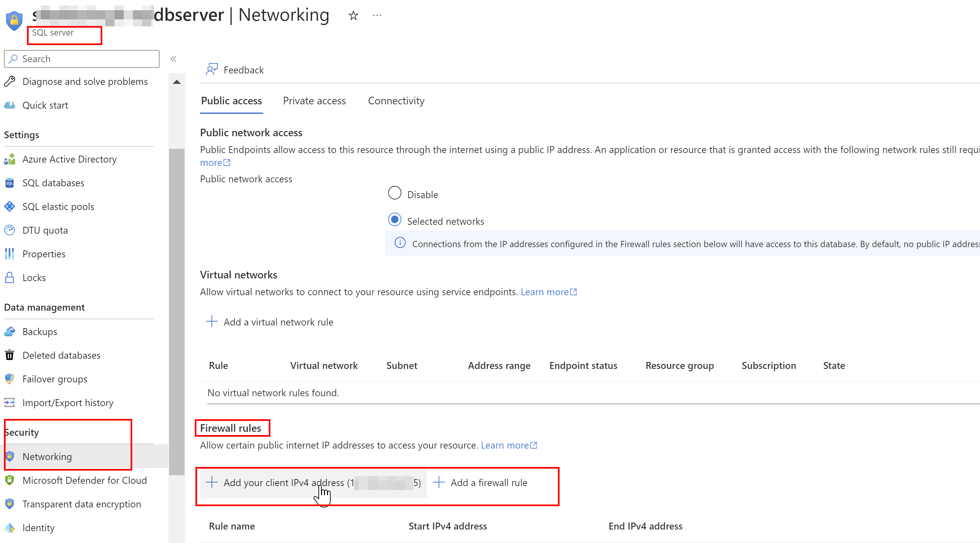Add your client IPv4 address
The height and width of the screenshot is (543, 980).
[x=313, y=482]
